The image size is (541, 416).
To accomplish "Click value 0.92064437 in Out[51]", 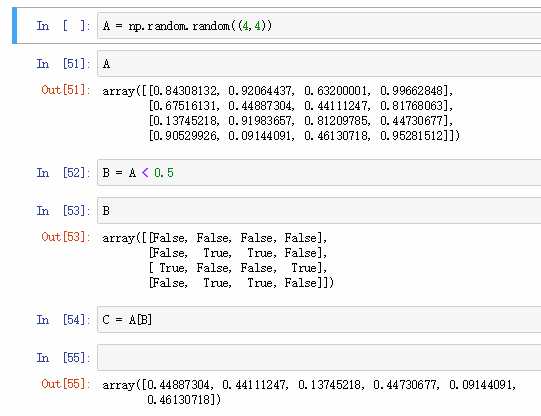I will [x=260, y=91].
